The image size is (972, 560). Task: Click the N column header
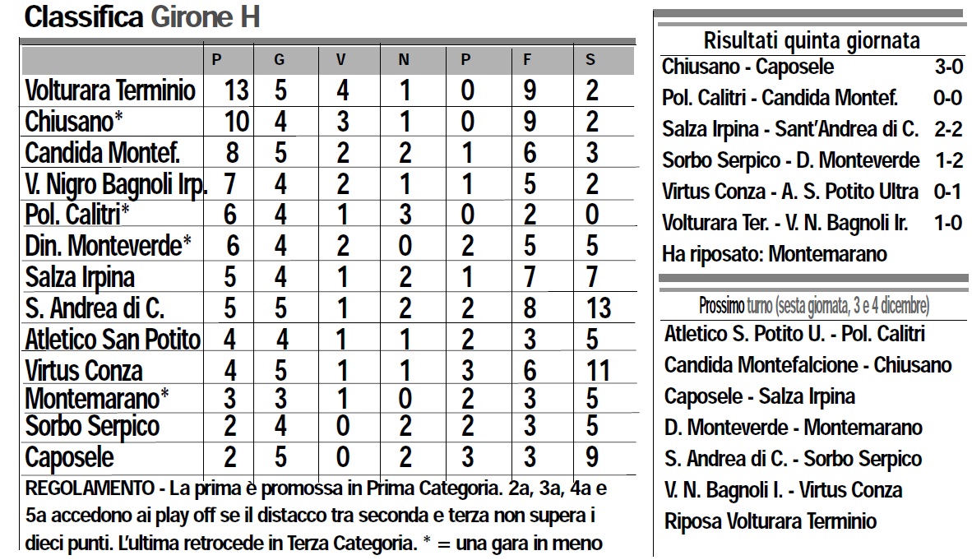tap(403, 59)
